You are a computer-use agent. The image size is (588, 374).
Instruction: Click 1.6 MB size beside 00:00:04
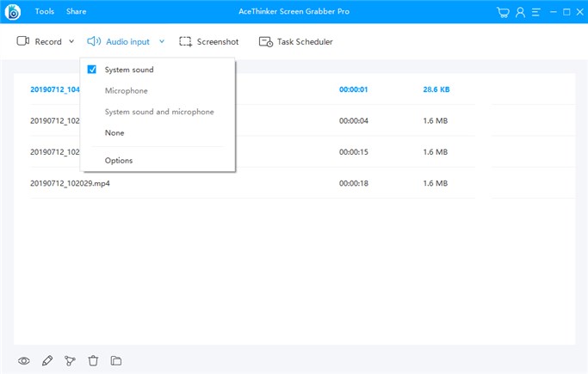436,120
